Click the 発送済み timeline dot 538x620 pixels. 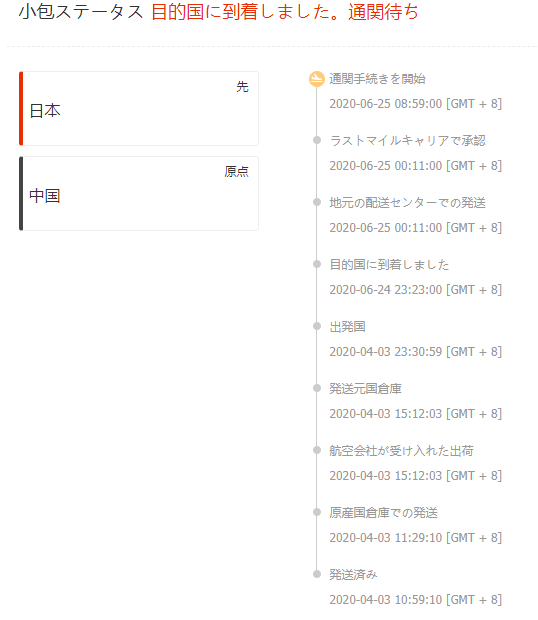point(317,574)
